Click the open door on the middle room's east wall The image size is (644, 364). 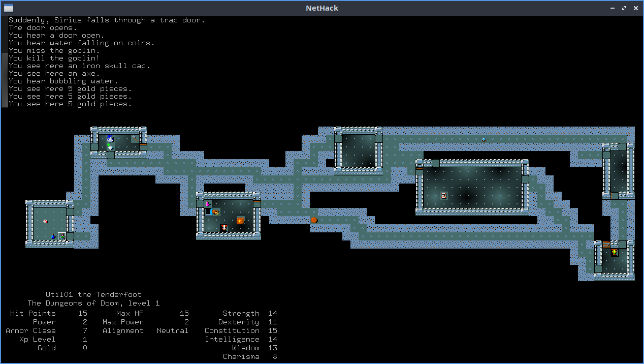(x=257, y=204)
